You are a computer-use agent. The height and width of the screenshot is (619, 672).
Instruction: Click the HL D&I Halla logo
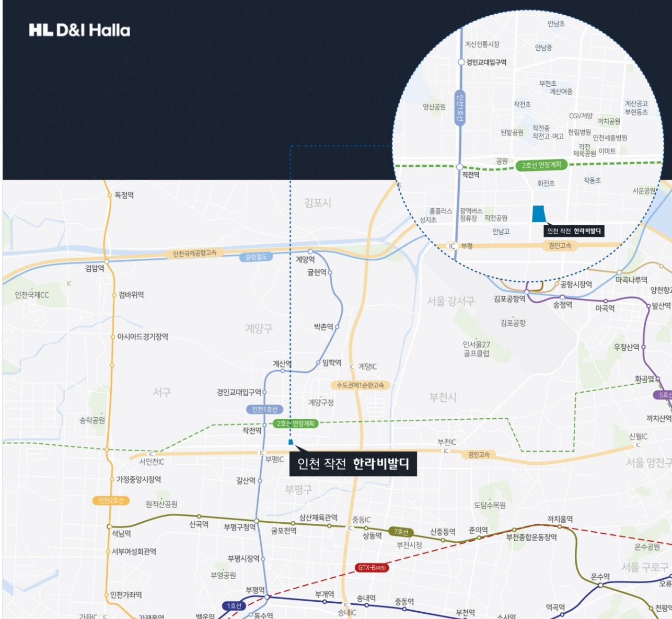[x=79, y=30]
